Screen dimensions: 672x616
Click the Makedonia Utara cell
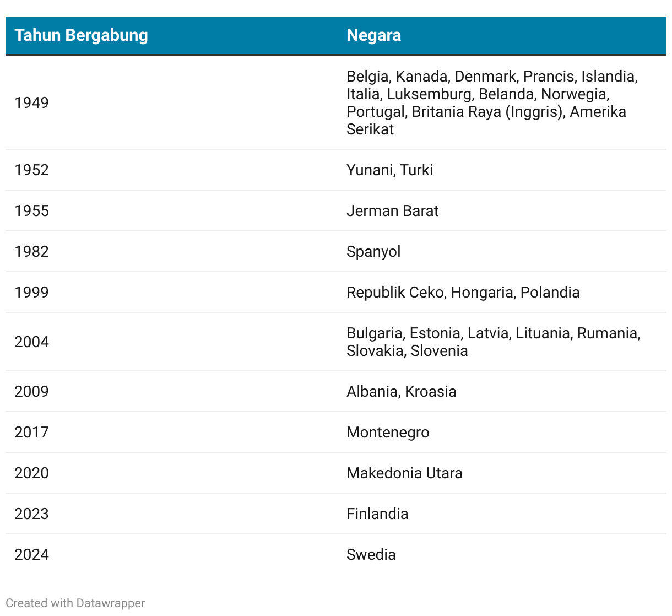coord(404,473)
